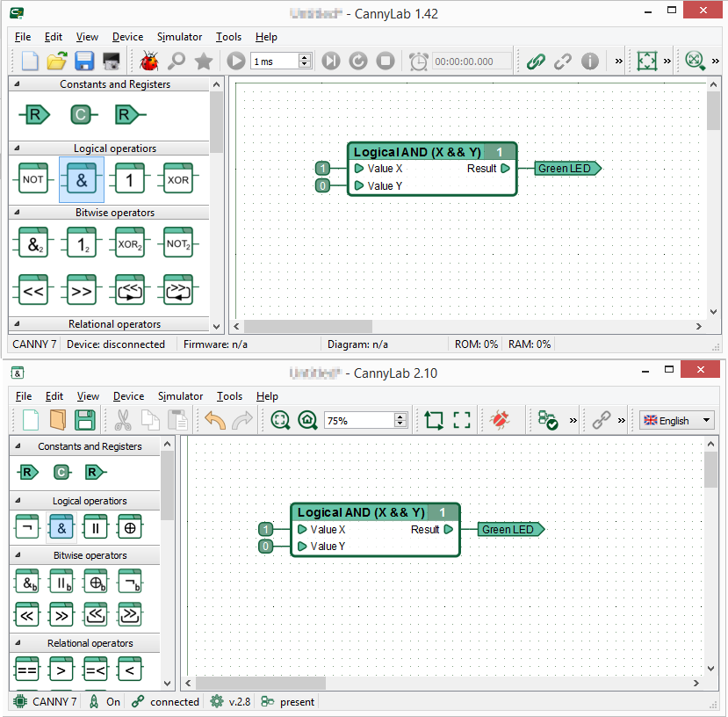Click 'Device: disconnected' status in CannyLab 1.42
The image size is (728, 717).
pyautogui.click(x=116, y=344)
